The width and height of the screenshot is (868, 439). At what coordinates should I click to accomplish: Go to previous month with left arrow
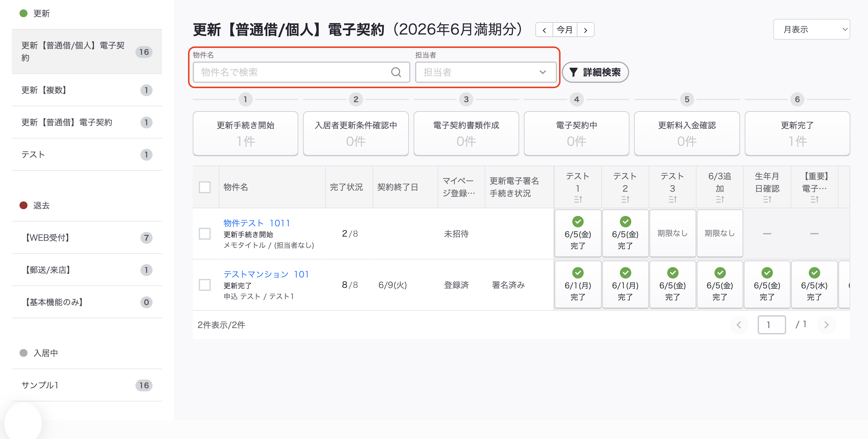click(544, 30)
